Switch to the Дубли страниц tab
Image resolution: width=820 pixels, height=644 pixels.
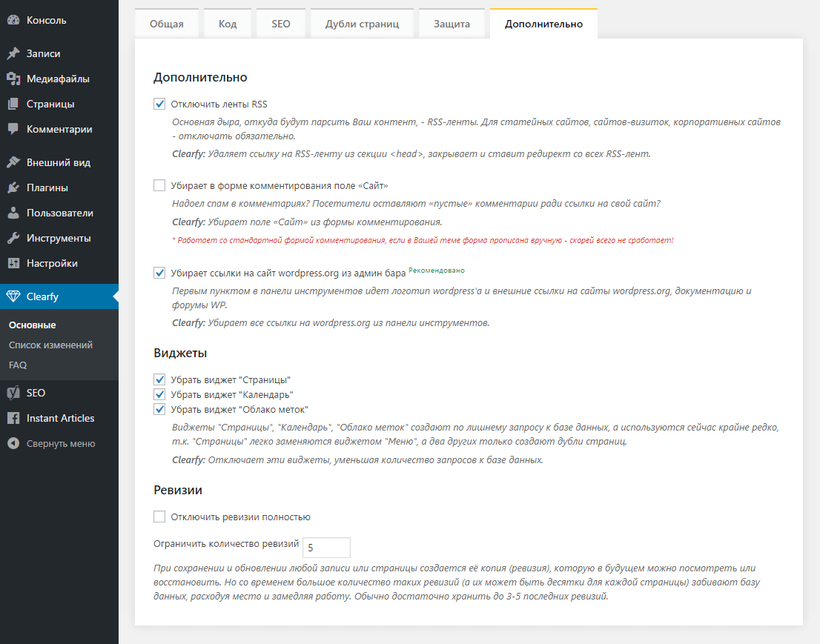coord(362,24)
